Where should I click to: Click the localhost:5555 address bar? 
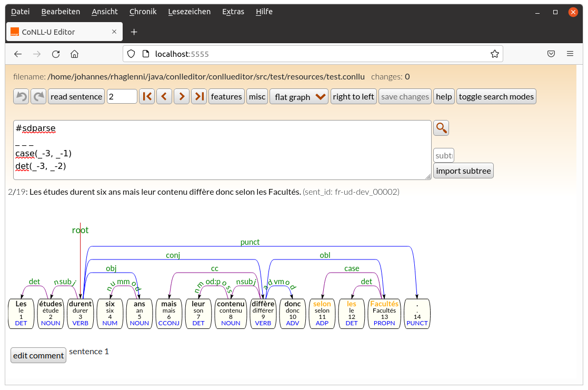click(313, 54)
